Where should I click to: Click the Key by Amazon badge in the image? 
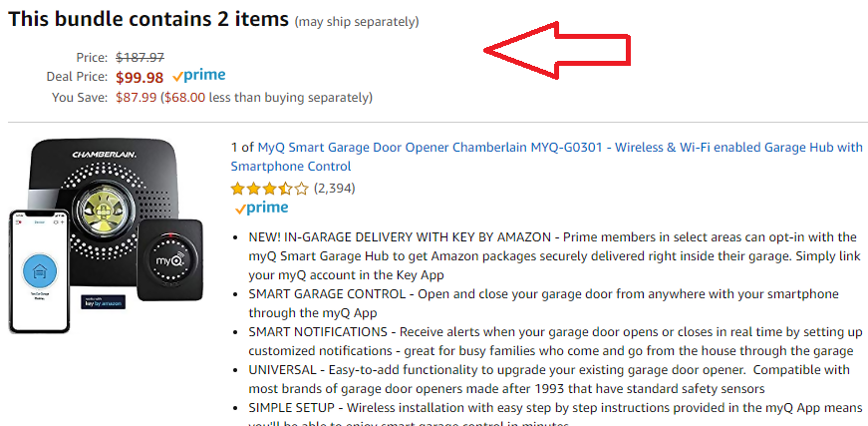[104, 302]
